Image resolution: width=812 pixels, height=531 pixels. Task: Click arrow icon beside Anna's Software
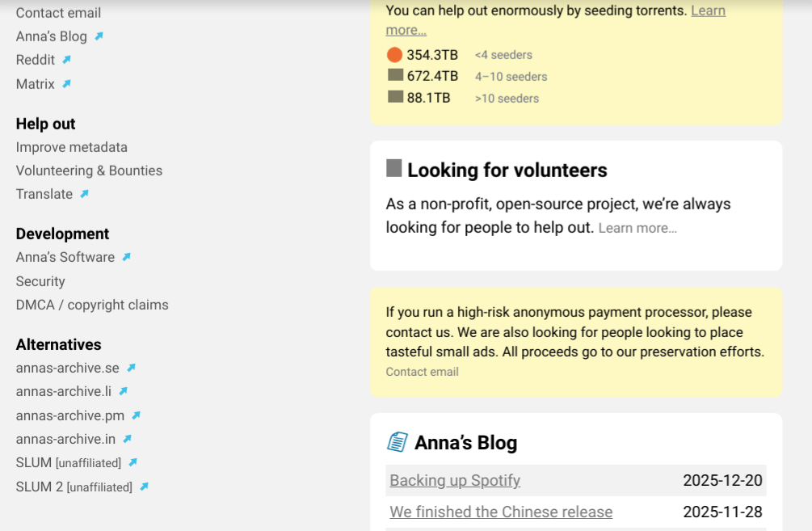click(x=127, y=257)
